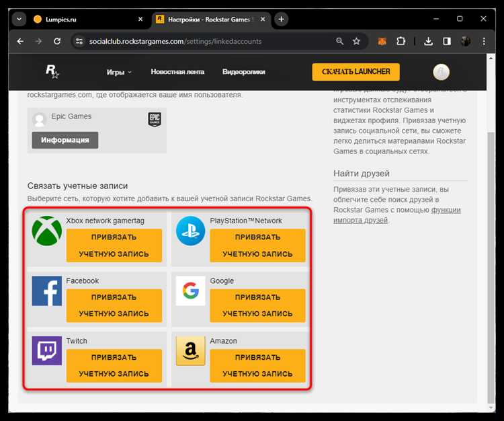The width and height of the screenshot is (504, 421).
Task: Open the zoom magnifier in address bar
Action: (340, 41)
